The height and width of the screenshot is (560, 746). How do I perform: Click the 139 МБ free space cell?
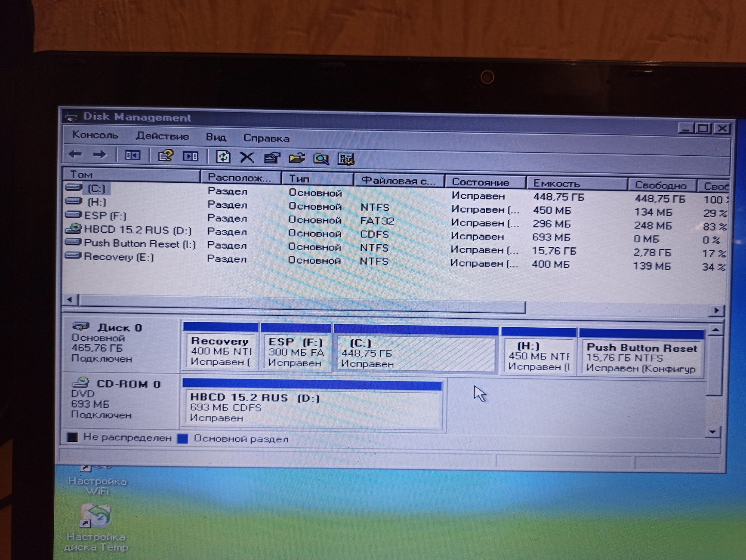click(652, 266)
